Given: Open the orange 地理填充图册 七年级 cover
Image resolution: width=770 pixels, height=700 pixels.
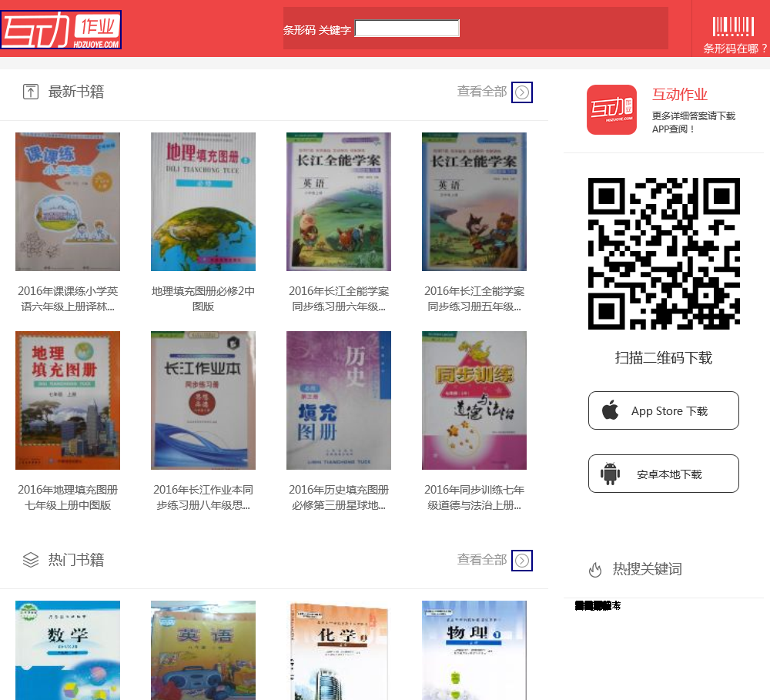Looking at the screenshot, I should tap(68, 400).
